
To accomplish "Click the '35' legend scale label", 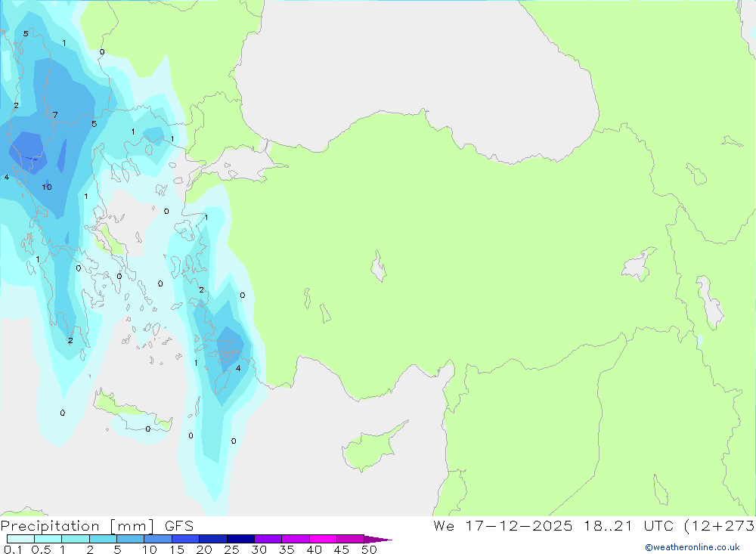I will tap(287, 549).
